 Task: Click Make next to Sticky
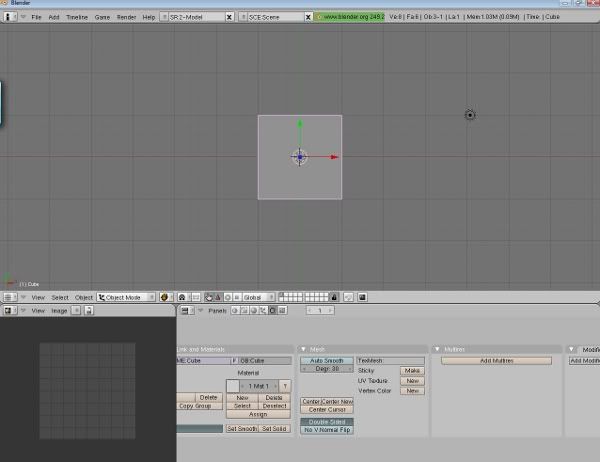click(412, 371)
